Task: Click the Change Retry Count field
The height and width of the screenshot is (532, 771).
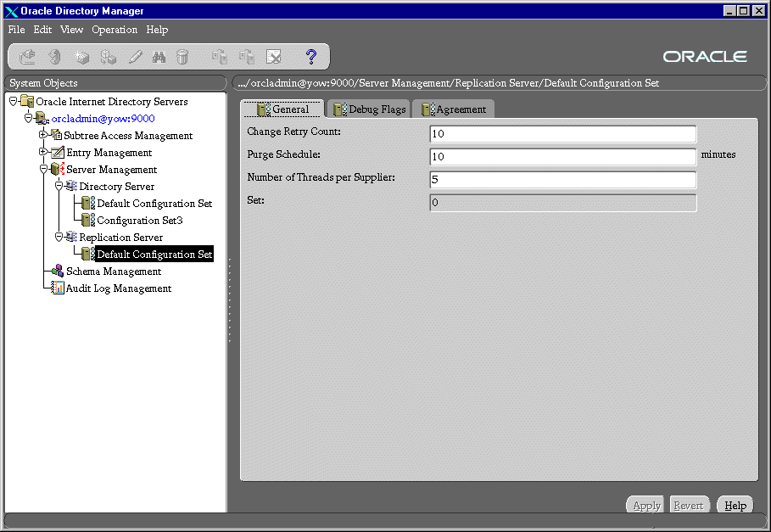Action: 562,134
